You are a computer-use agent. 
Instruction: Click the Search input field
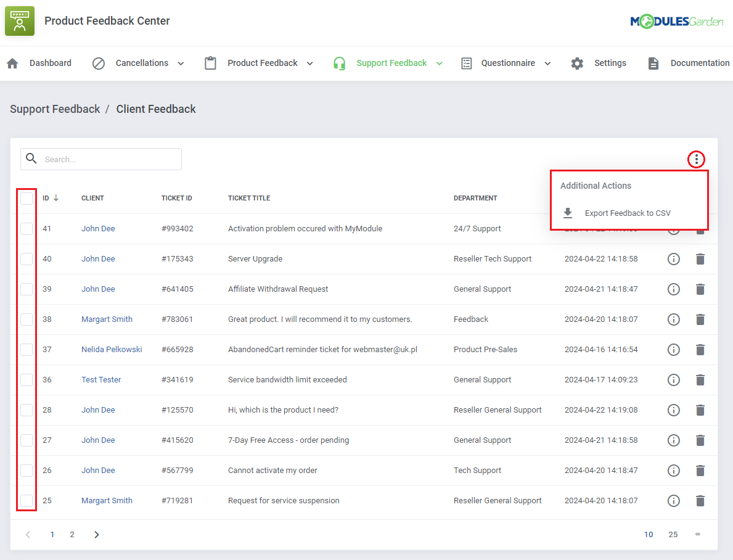101,159
